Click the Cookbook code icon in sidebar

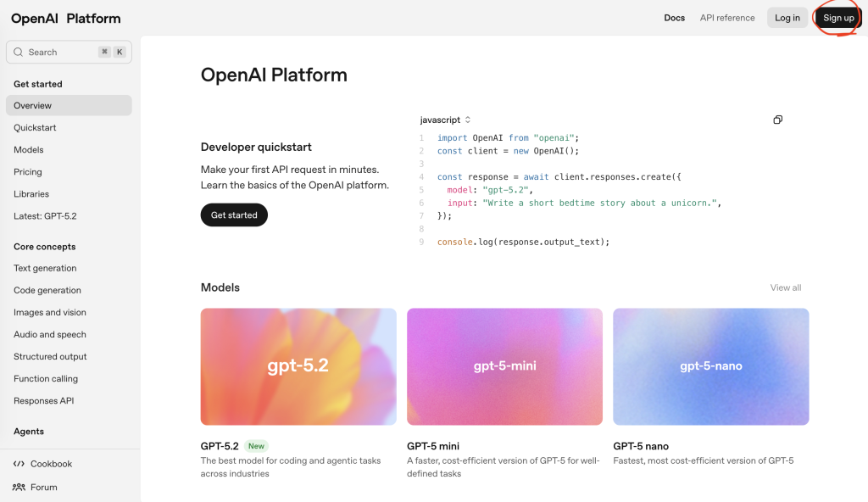pos(19,464)
